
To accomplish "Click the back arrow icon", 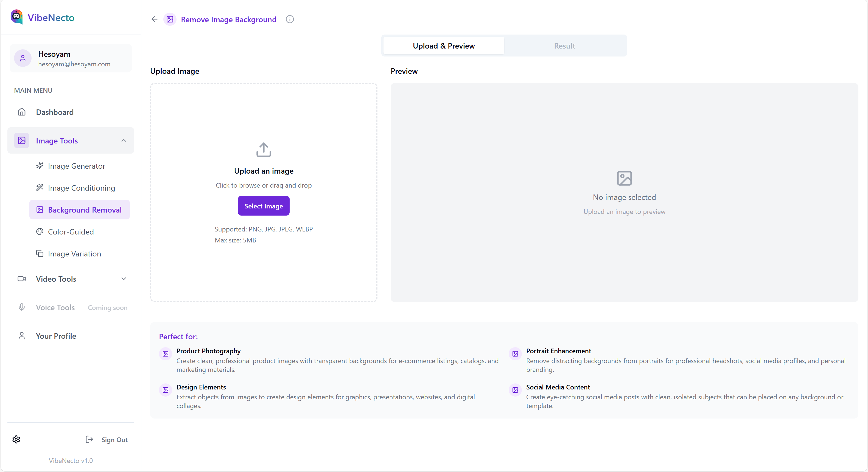I will [x=154, y=19].
